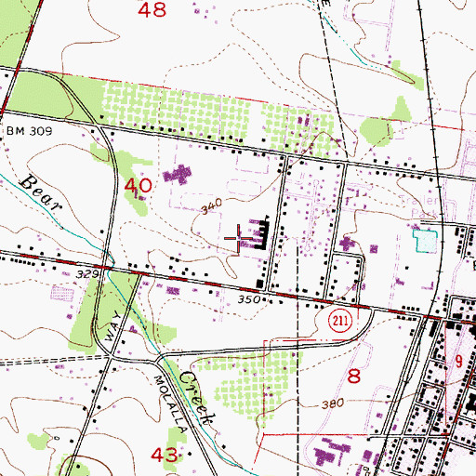Click the red section number 43
This screenshot has height=476, width=476.
[165, 456]
